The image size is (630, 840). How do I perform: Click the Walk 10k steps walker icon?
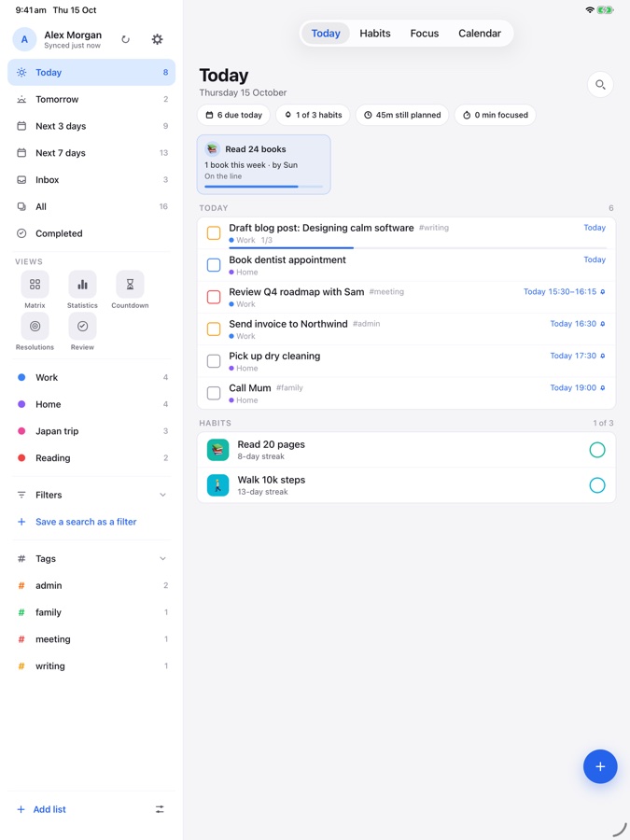[217, 485]
